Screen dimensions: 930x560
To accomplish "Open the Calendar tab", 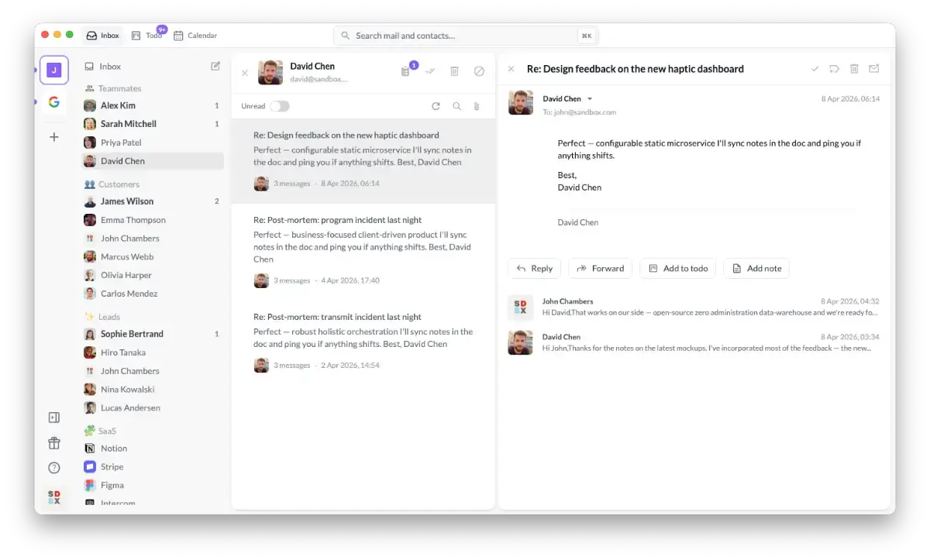I will 195,35.
